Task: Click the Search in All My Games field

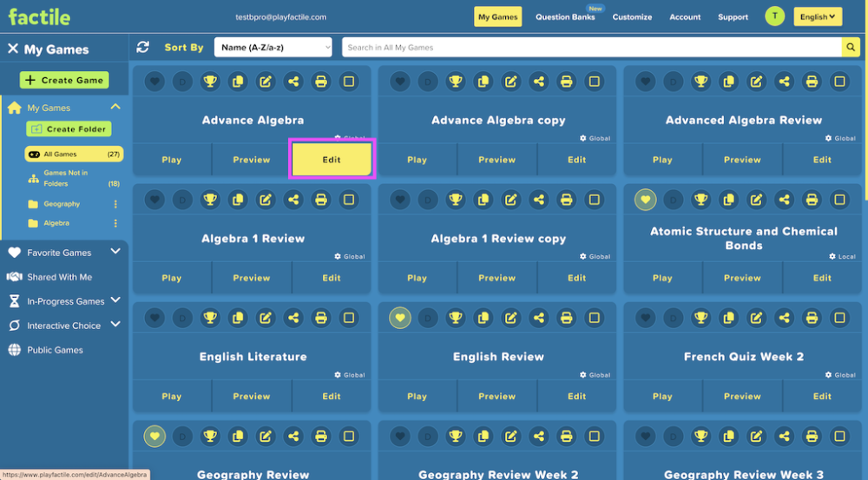Action: 592,47
